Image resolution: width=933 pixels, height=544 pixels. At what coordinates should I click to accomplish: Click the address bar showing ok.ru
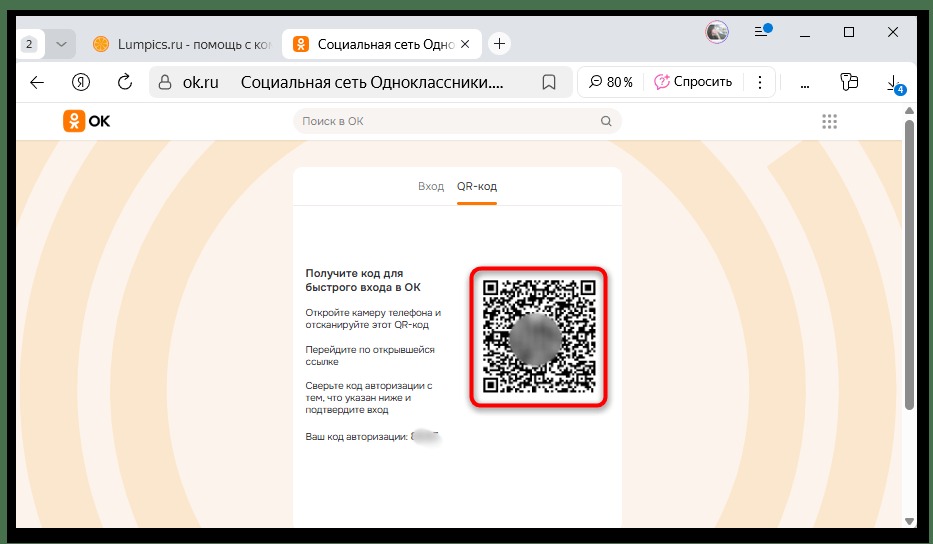pyautogui.click(x=360, y=82)
